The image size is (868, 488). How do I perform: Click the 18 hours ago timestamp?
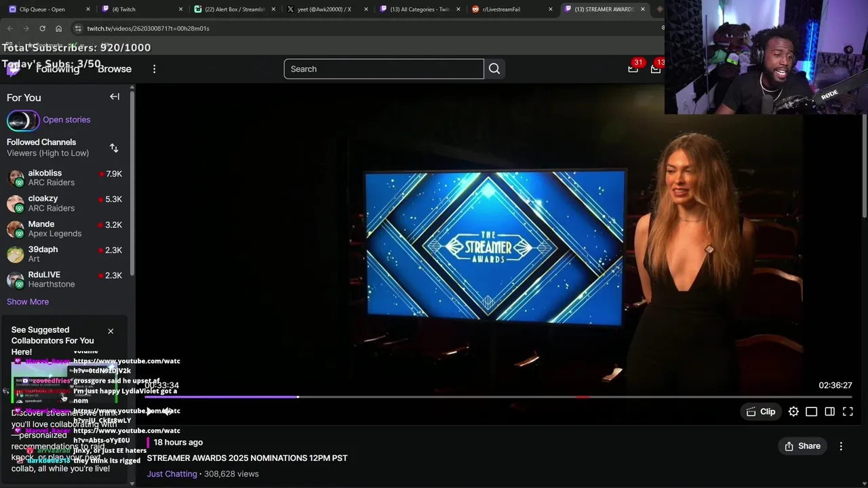pyautogui.click(x=178, y=442)
